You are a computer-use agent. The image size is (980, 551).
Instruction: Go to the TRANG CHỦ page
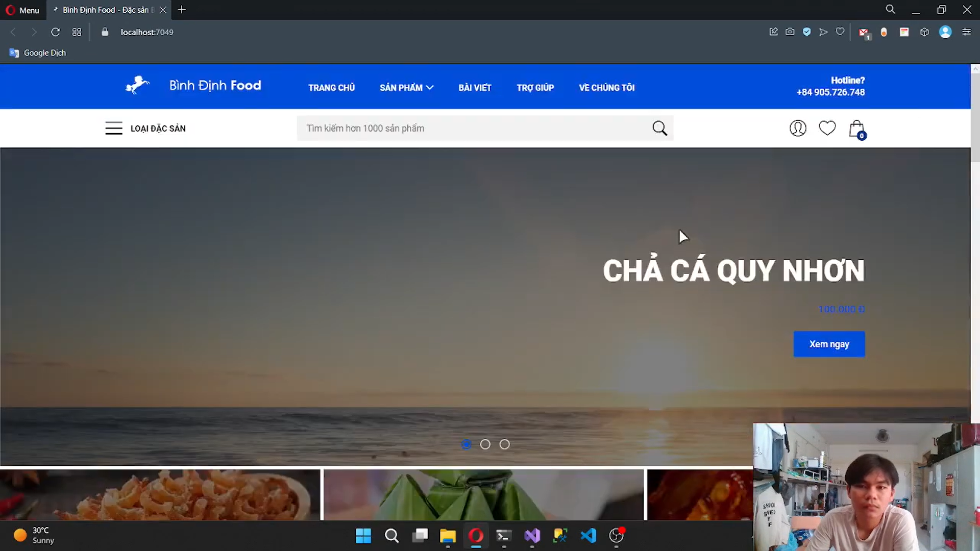click(331, 88)
